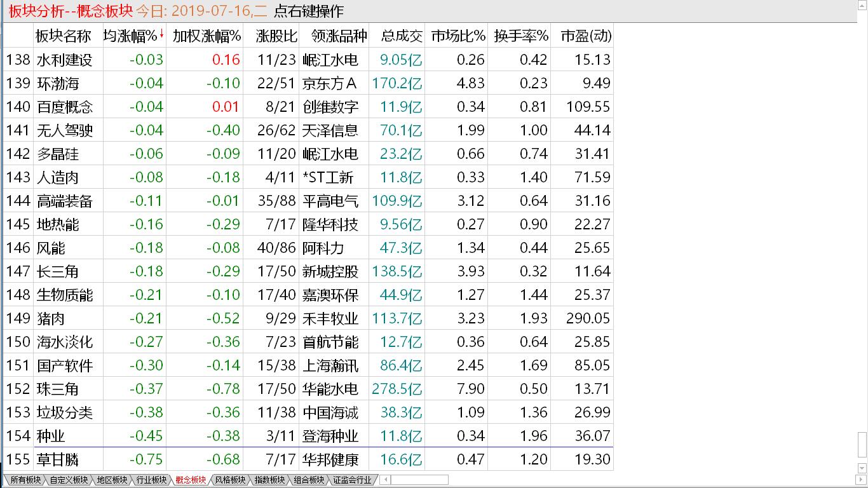Click leading stock 嘉澳环保
The image size is (868, 488).
(330, 295)
